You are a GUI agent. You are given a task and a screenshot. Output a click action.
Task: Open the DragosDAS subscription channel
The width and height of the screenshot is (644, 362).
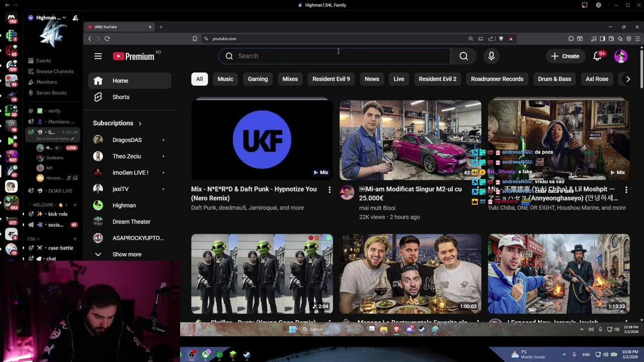pos(130,140)
